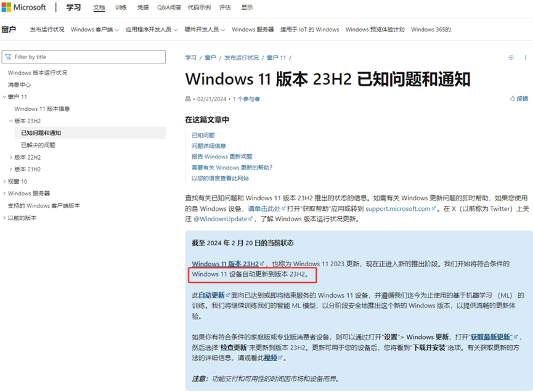Click the 窗户 breadcrumb link
The image size is (533, 392).
tap(210, 58)
